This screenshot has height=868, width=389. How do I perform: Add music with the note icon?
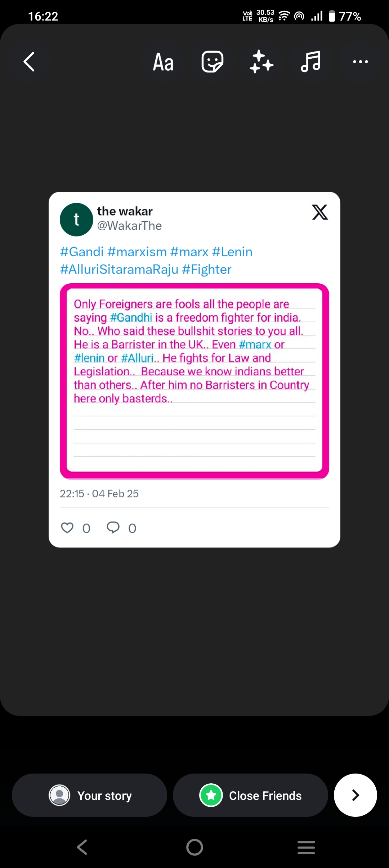pos(310,62)
